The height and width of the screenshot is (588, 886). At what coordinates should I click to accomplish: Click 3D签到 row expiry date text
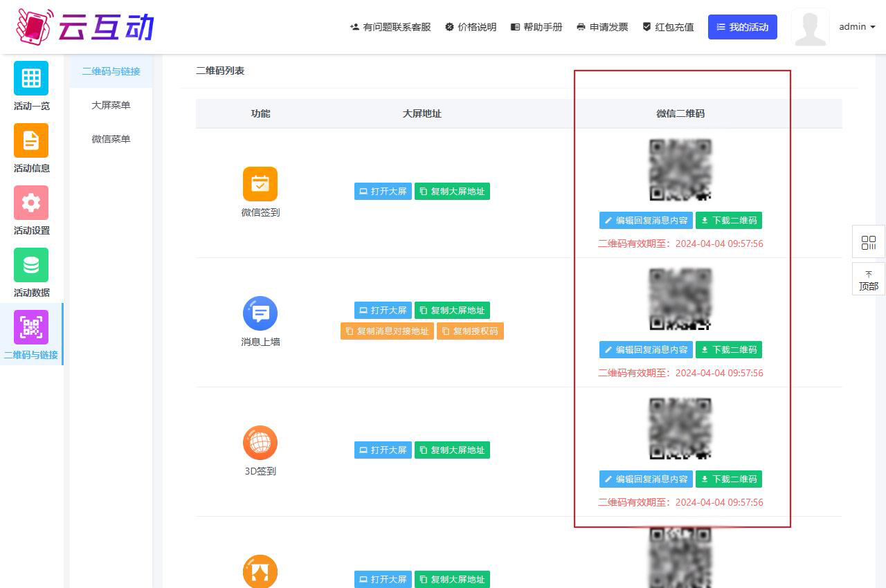tap(680, 502)
